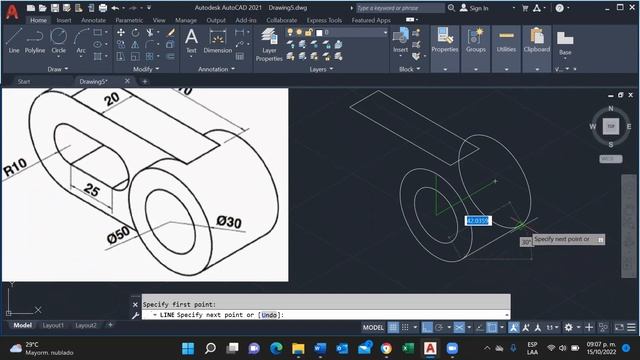Viewport: 640px width, 360px height.
Task: Click the Plot printer icon
Action: pyautogui.click(x=103, y=8)
